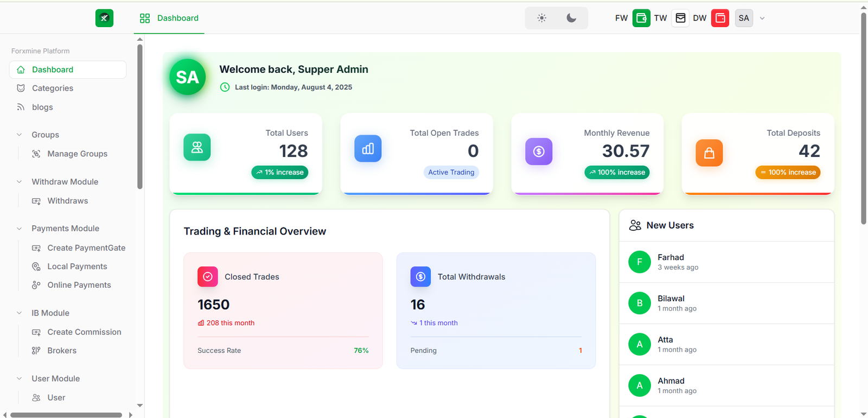Collapse the Payments Module section
Image resolution: width=868 pixels, height=418 pixels.
click(x=20, y=229)
